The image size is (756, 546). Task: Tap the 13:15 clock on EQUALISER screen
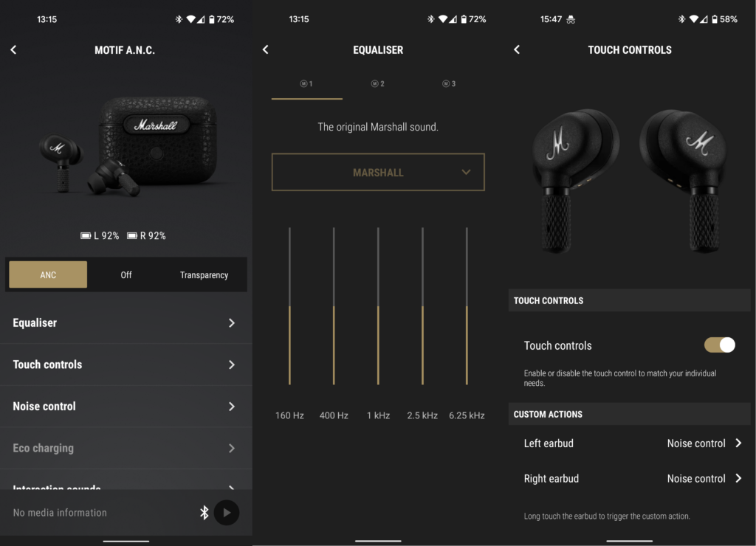(299, 19)
